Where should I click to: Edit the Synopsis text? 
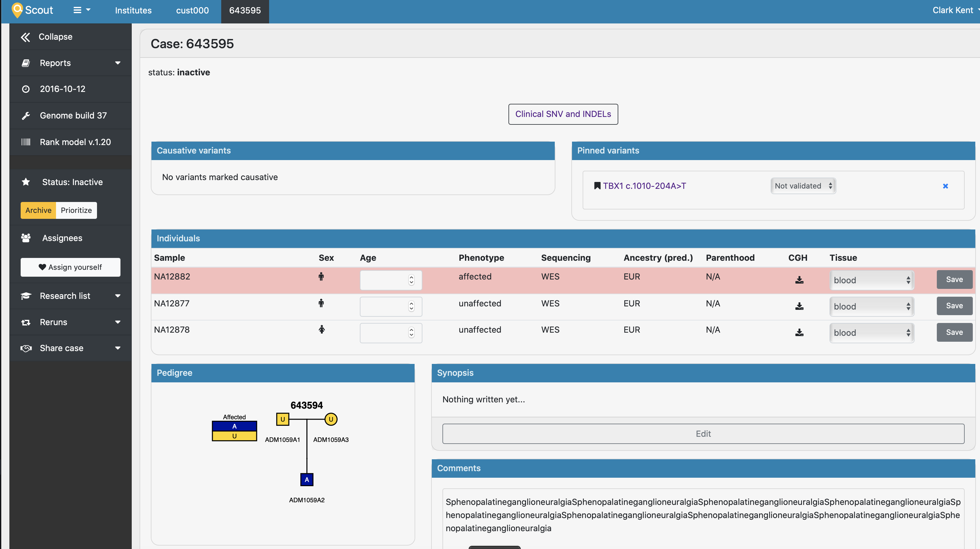coord(703,434)
